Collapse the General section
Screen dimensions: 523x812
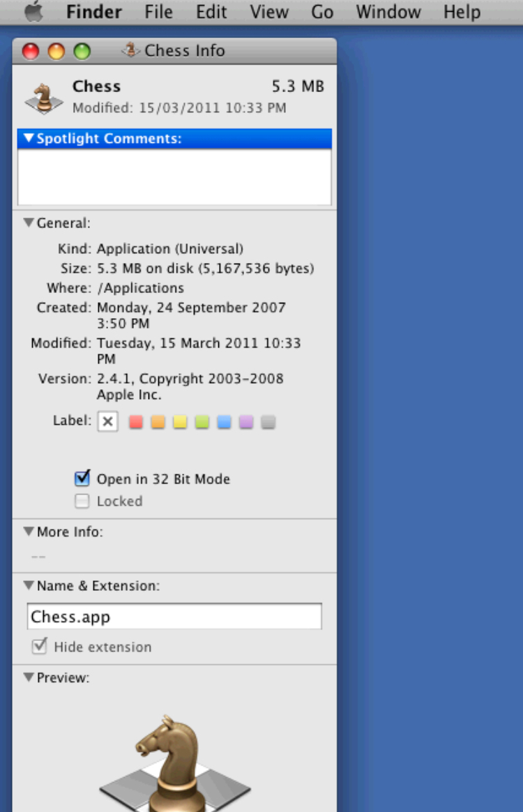click(x=29, y=223)
